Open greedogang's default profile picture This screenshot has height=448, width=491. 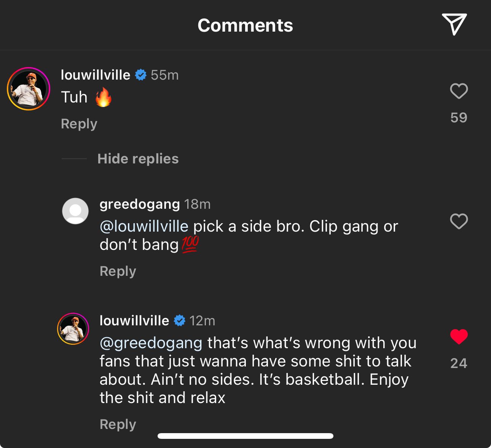point(75,211)
